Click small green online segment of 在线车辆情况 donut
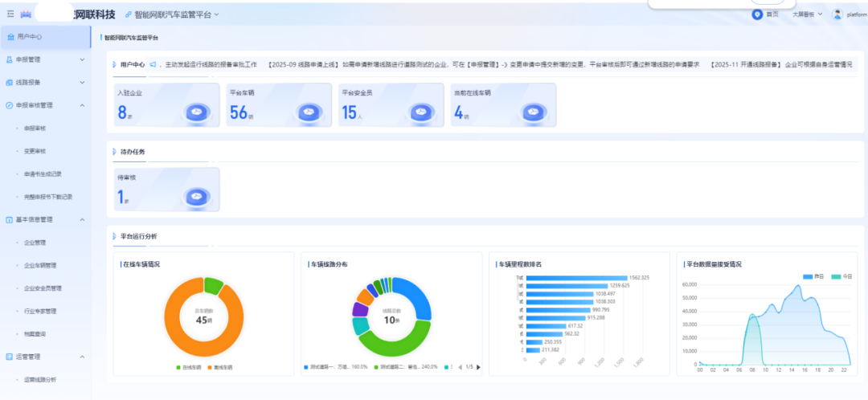This screenshot has width=868, height=400. (x=212, y=285)
